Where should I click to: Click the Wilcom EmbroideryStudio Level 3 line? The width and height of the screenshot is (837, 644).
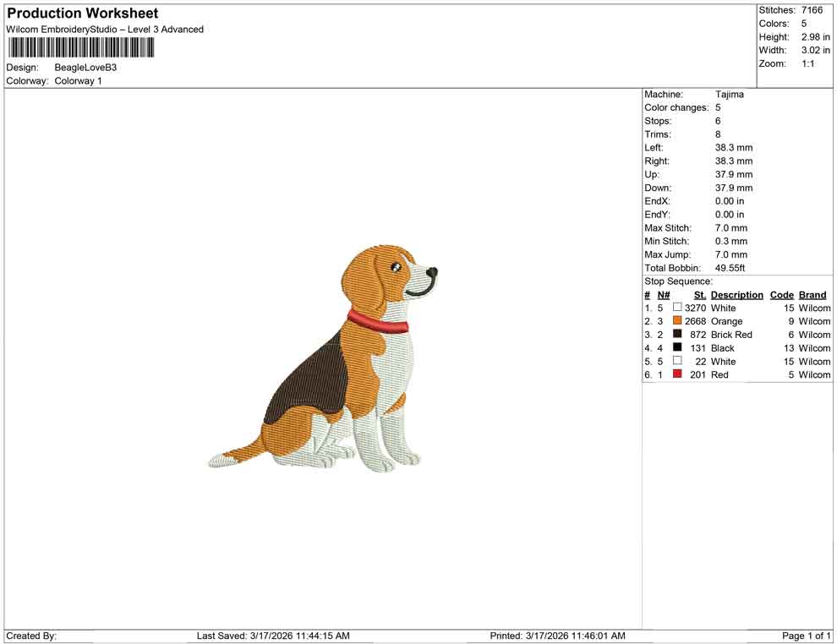click(105, 30)
